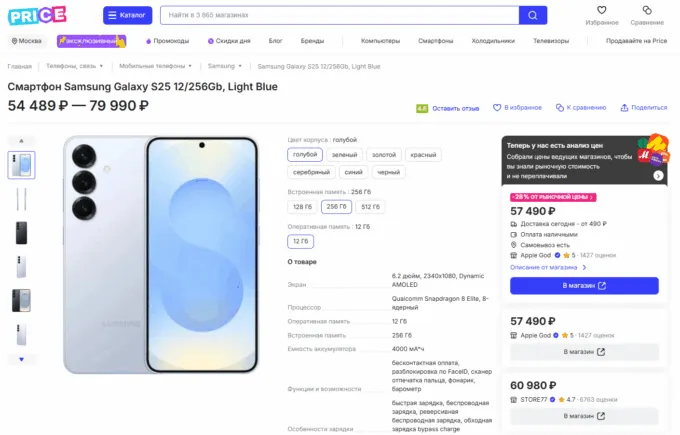Click the blue В магазин button
The height and width of the screenshot is (435, 680).
[584, 285]
